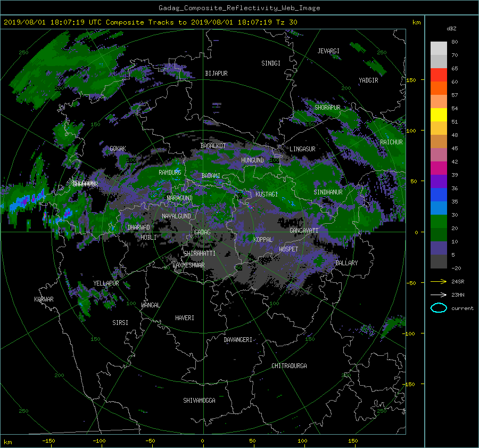
Task: Pick the light grey 80–70 dBZ swatch
Action: point(439,48)
